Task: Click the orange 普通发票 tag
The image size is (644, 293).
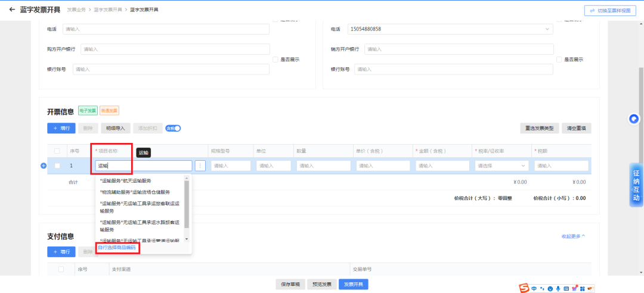Action: tap(109, 111)
